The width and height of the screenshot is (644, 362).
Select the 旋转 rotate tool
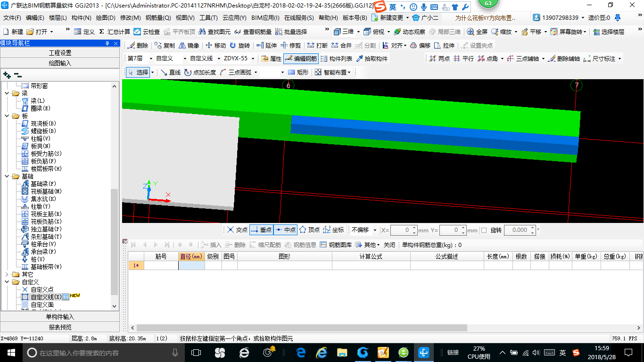[x=239, y=46]
